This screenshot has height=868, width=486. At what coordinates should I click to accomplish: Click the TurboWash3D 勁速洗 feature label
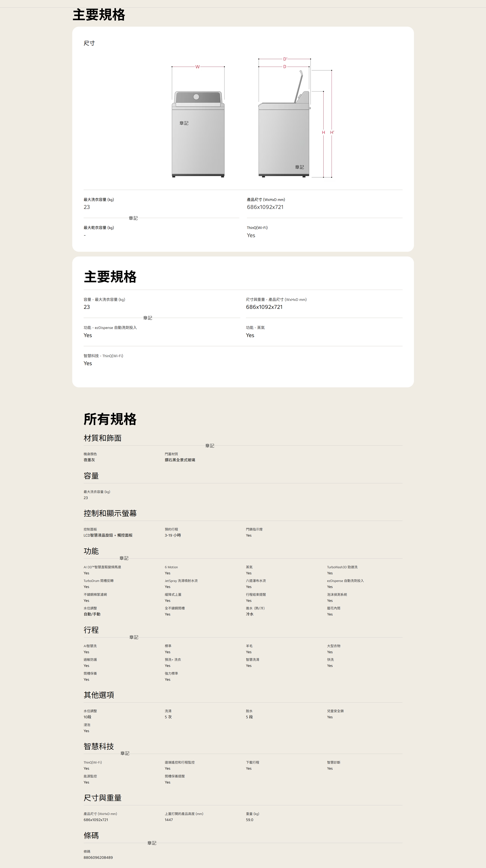point(342,567)
